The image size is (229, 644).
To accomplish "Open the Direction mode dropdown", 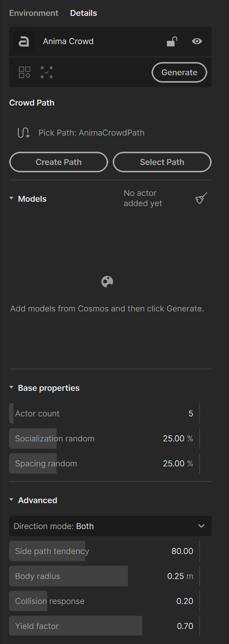I will [x=110, y=526].
